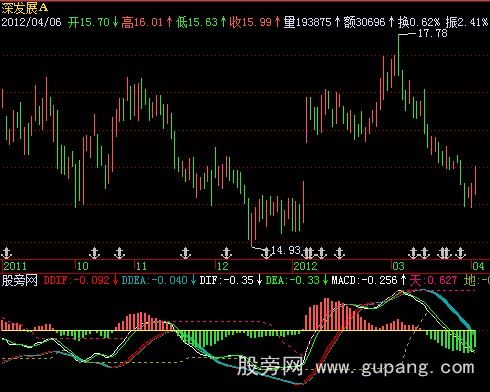
Task: Jump to month 10 on the timeline
Action: click(83, 266)
